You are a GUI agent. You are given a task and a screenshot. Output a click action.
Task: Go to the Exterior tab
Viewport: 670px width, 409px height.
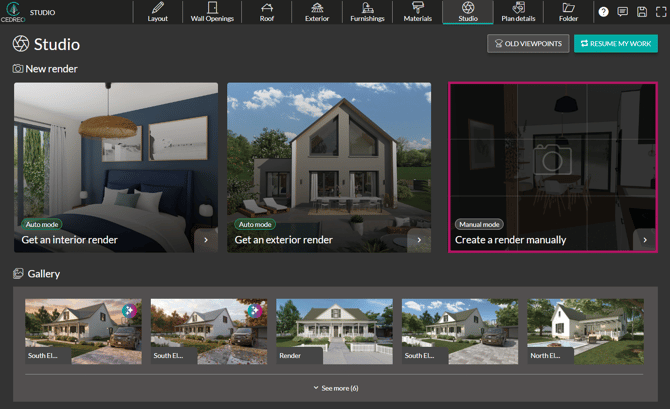point(317,12)
